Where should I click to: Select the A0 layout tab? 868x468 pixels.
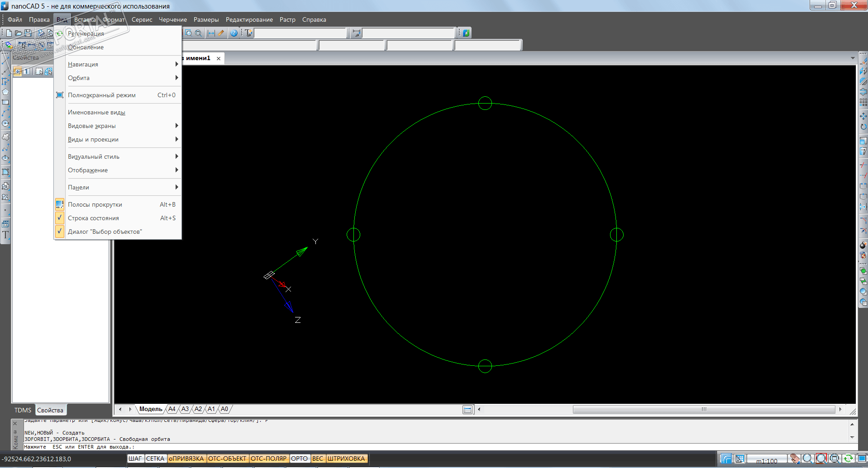(224, 409)
